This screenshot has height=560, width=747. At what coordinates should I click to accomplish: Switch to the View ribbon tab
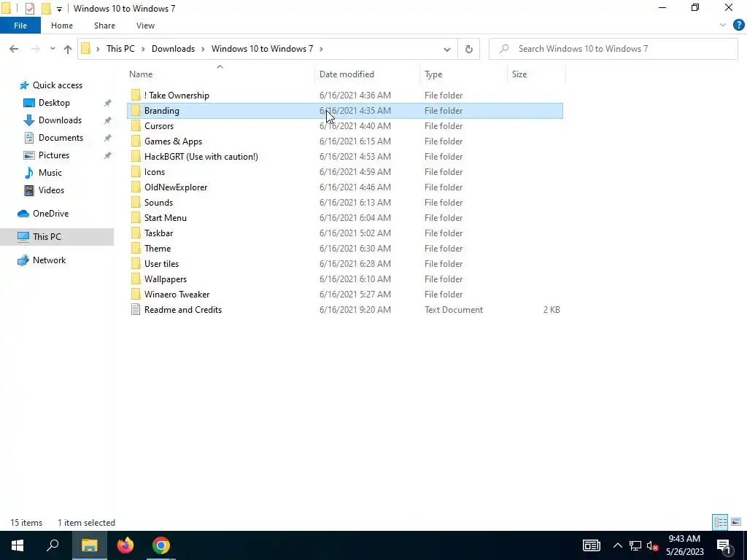tap(145, 26)
